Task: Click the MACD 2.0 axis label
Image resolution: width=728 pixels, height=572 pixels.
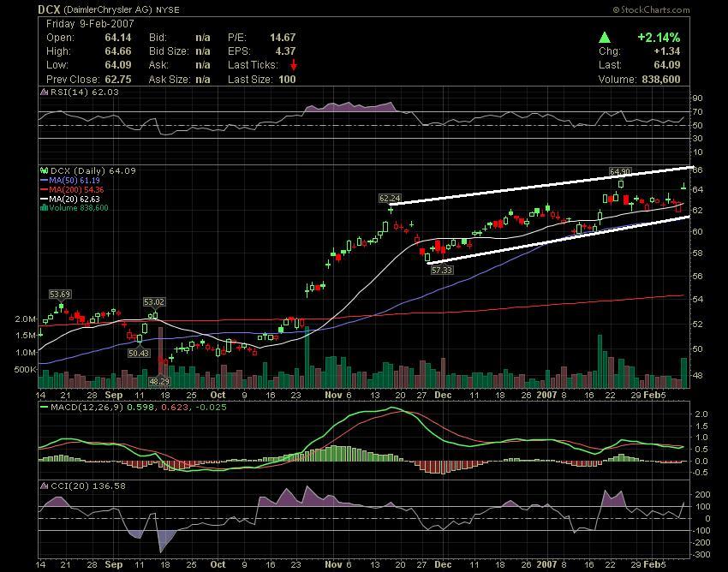Action: (701, 414)
